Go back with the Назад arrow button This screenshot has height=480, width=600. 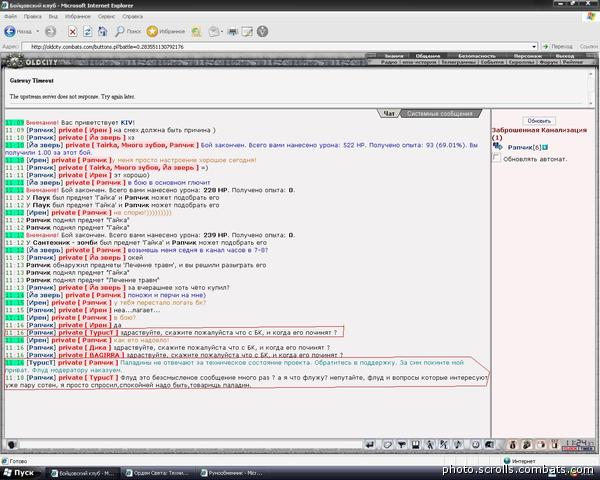pyautogui.click(x=18, y=31)
